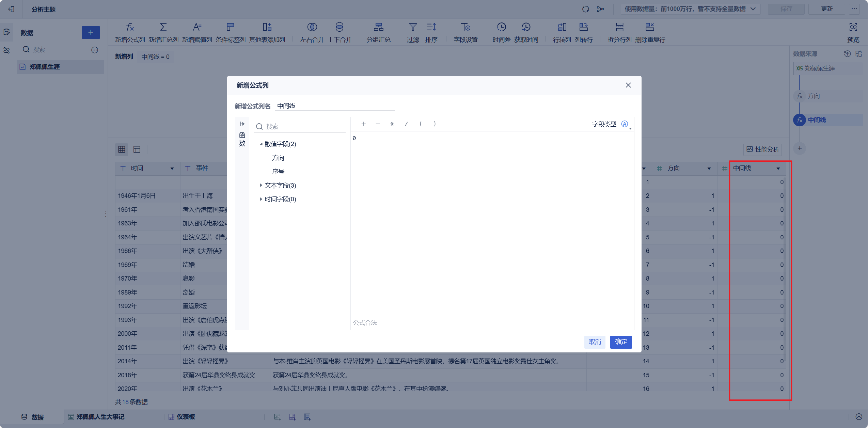Viewport: 868px width, 428px height.
Task: Click the 取消 button
Action: (595, 342)
